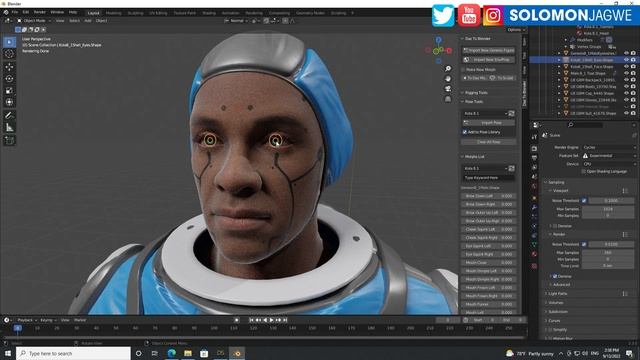The height and width of the screenshot is (360, 640).
Task: Toggle visibility of the Face.Shape object
Action: [x=626, y=67]
